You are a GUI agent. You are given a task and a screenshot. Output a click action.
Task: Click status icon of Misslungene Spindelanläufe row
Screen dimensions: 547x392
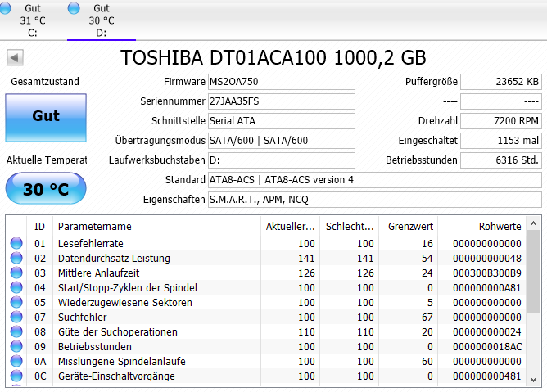[16, 361]
